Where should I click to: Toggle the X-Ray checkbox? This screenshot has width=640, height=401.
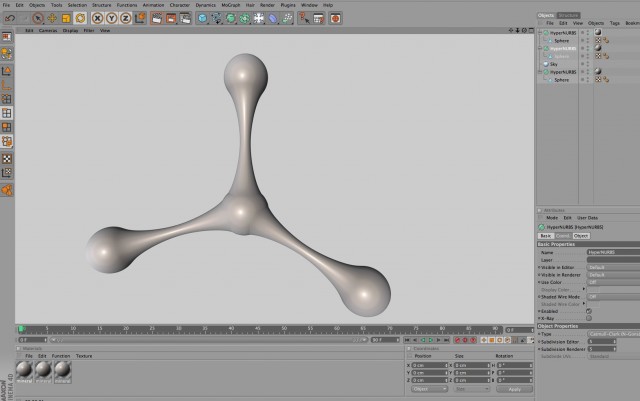(x=589, y=318)
